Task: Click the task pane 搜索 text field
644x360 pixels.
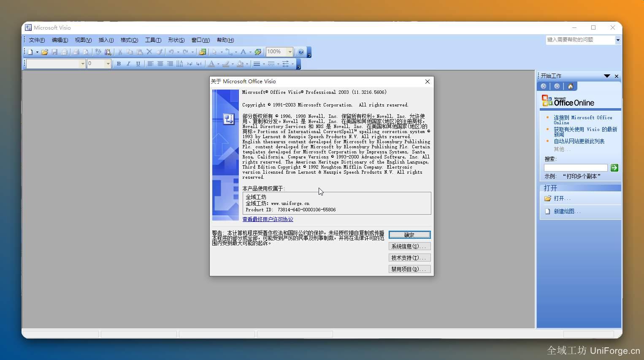Action: click(576, 168)
